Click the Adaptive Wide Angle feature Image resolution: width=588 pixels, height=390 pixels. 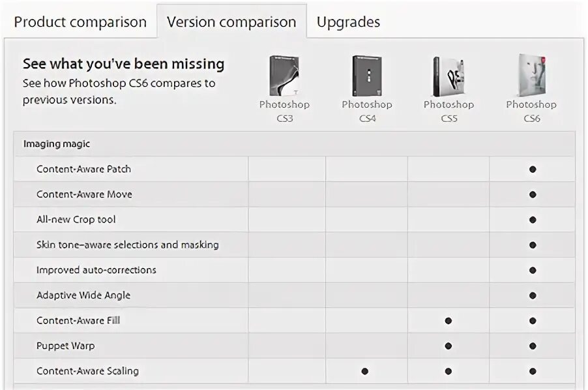point(83,295)
